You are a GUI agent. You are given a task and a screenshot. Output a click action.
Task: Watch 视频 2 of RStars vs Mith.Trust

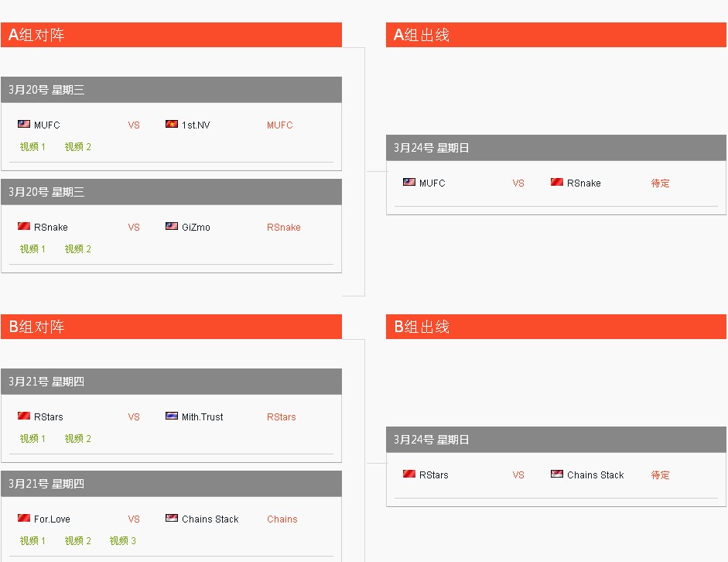coord(78,439)
